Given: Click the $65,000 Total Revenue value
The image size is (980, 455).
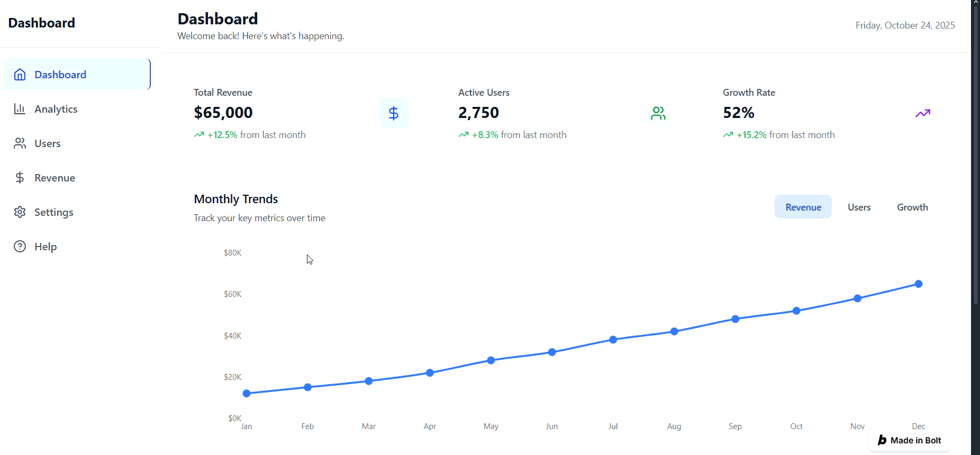Looking at the screenshot, I should point(223,113).
